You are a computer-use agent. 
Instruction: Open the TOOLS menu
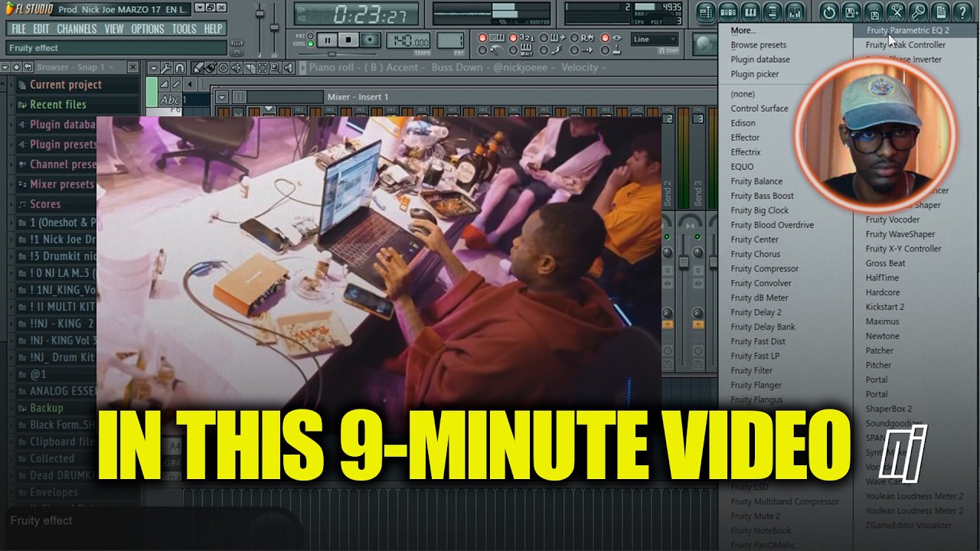(184, 29)
